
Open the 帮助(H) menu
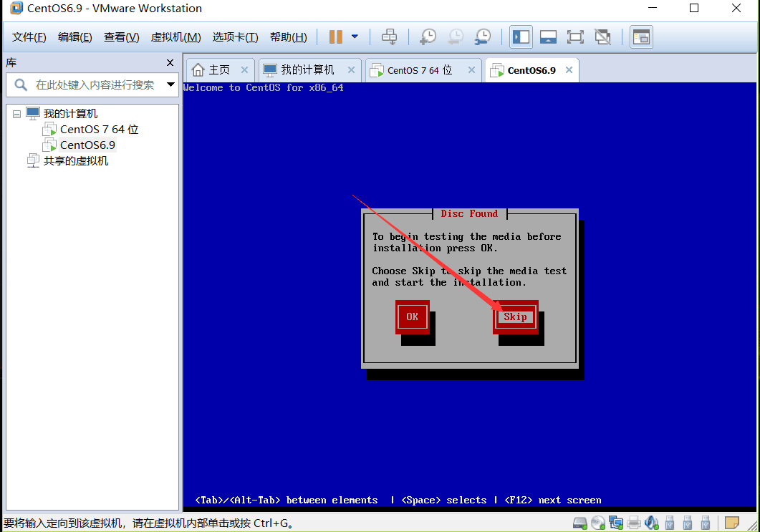tap(289, 37)
